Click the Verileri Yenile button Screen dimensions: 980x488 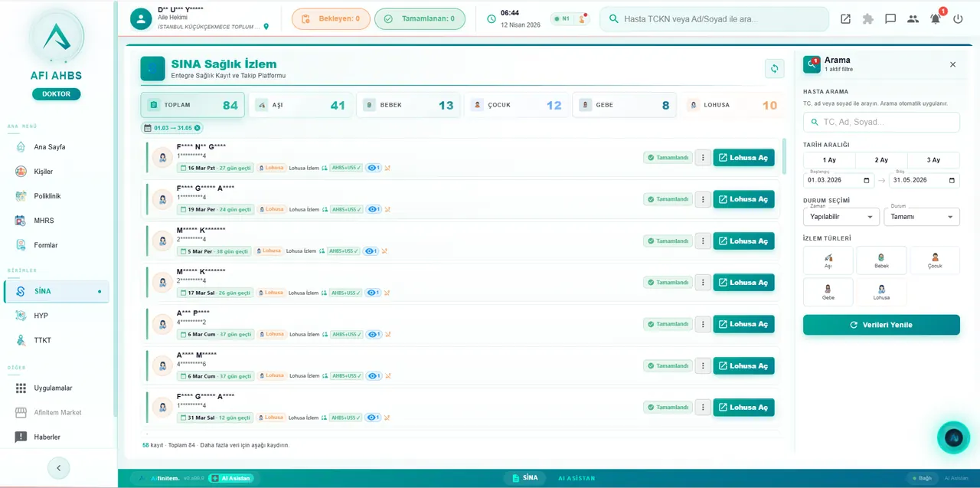point(881,325)
